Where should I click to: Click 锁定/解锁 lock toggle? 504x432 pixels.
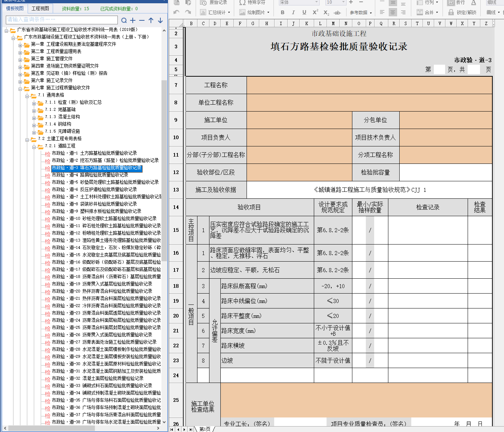[462, 12]
